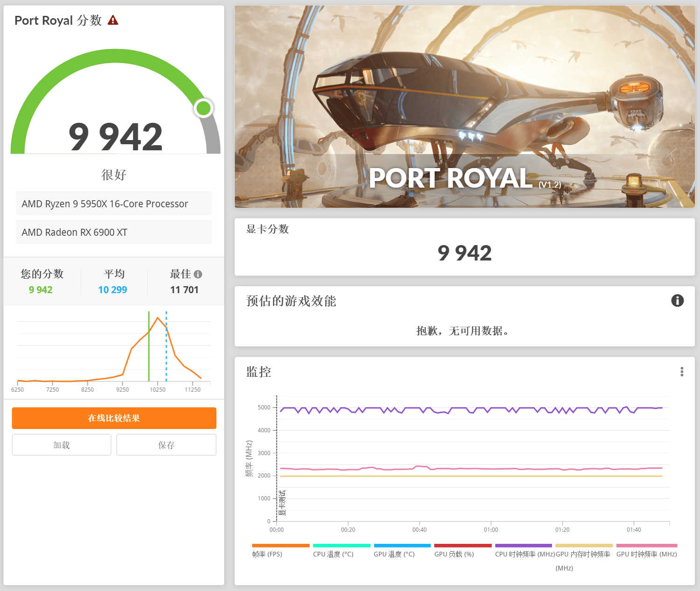700x591 pixels.
Task: Click the Port Royal banner image
Action: pyautogui.click(x=465, y=106)
